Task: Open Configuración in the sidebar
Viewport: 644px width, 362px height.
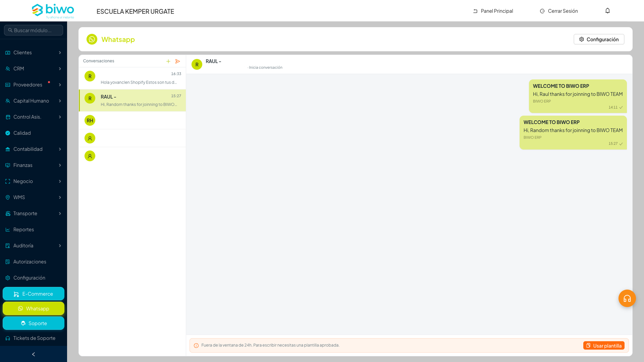Action: 34,278
